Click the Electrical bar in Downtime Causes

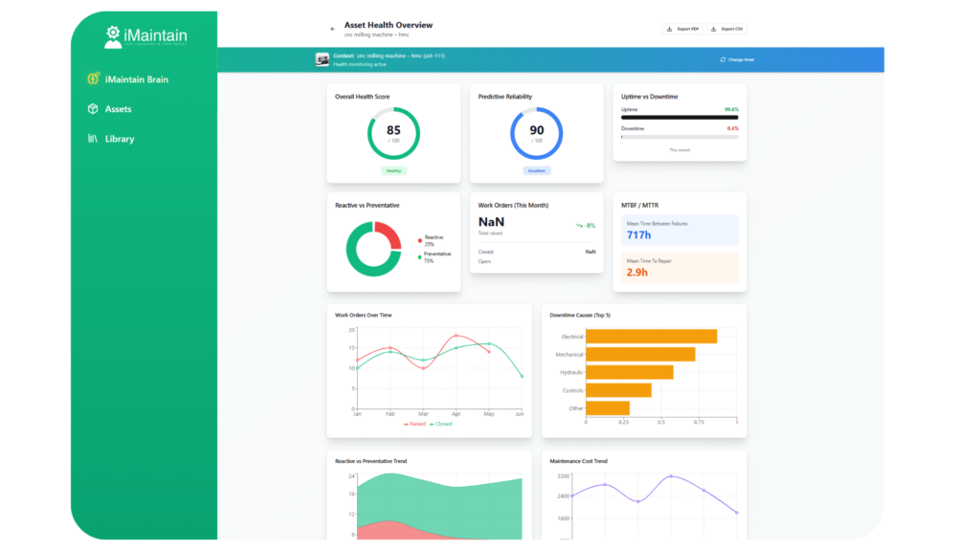(651, 336)
